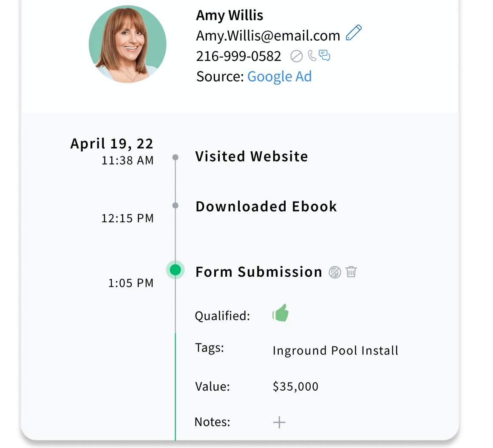The width and height of the screenshot is (493, 448).
Task: Click the Visited Website event title
Action: pyautogui.click(x=252, y=156)
